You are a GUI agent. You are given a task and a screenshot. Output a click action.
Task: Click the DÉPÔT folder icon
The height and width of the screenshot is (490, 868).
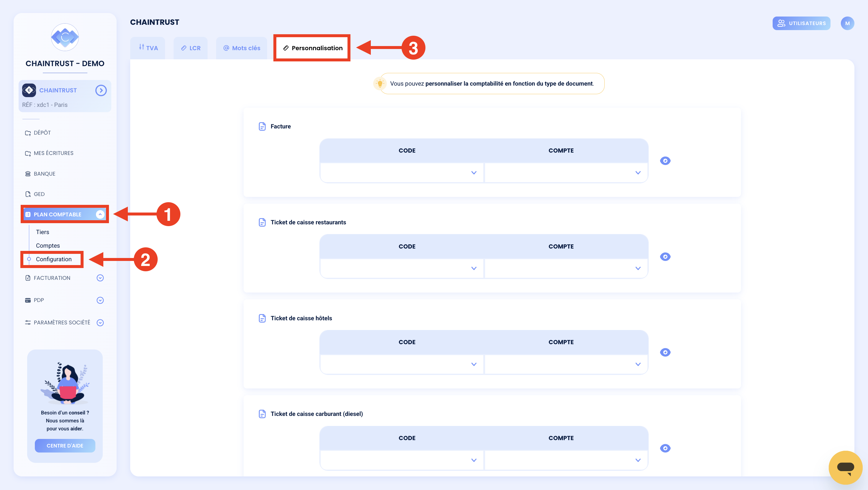click(x=28, y=133)
